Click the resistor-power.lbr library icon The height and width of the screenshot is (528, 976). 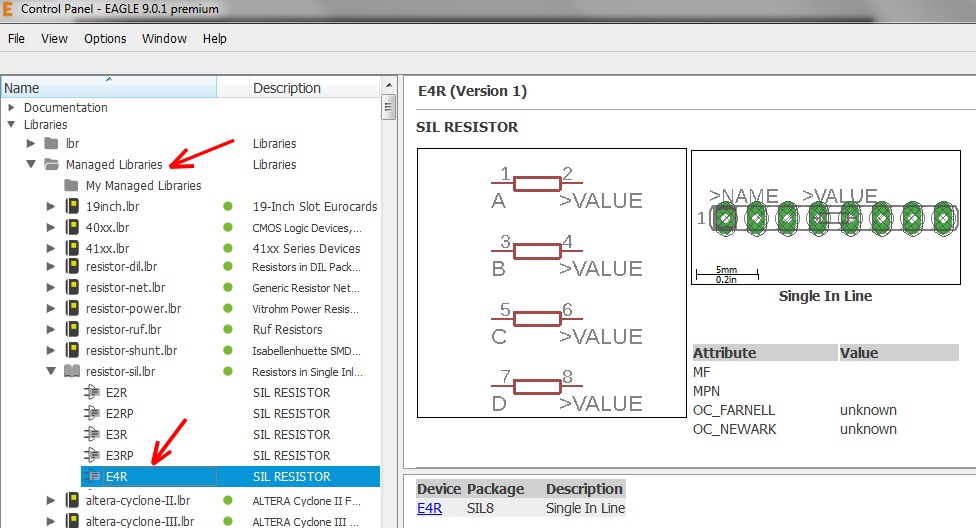tap(72, 308)
